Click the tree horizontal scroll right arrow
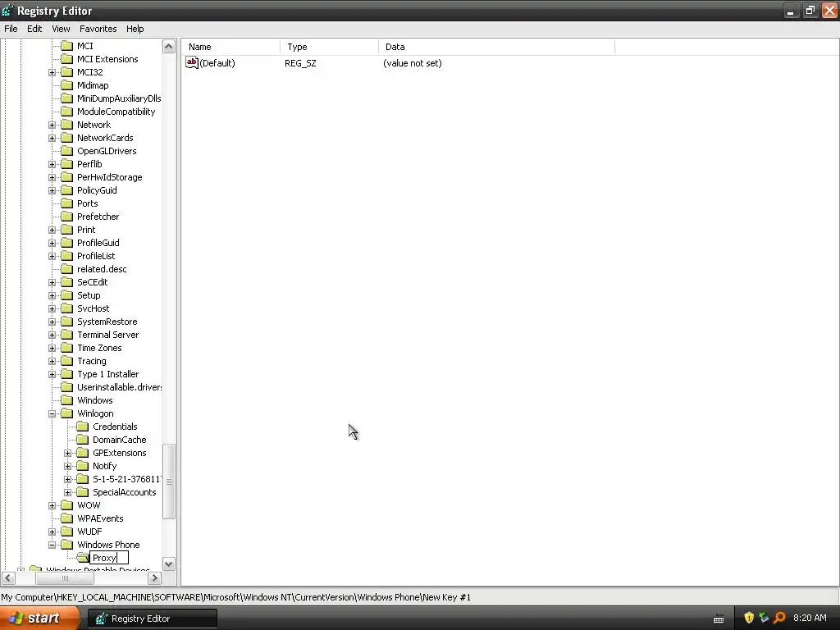Image resolution: width=840 pixels, height=630 pixels. (x=155, y=578)
